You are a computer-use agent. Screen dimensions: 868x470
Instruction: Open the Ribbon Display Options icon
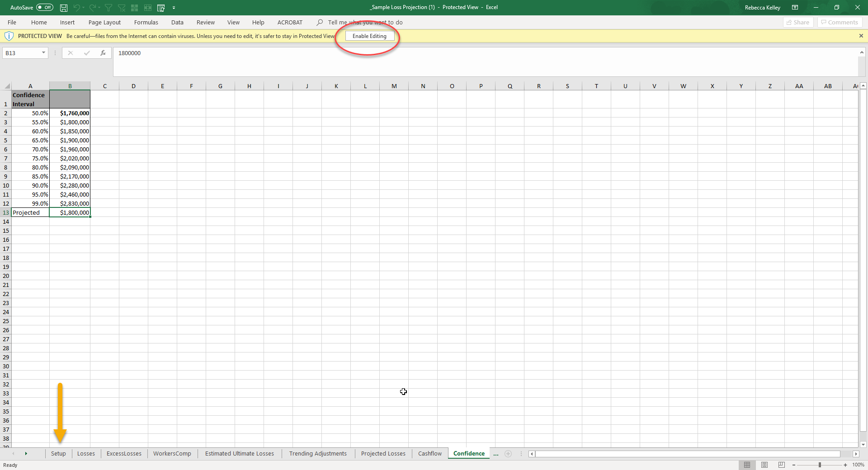[x=795, y=7]
